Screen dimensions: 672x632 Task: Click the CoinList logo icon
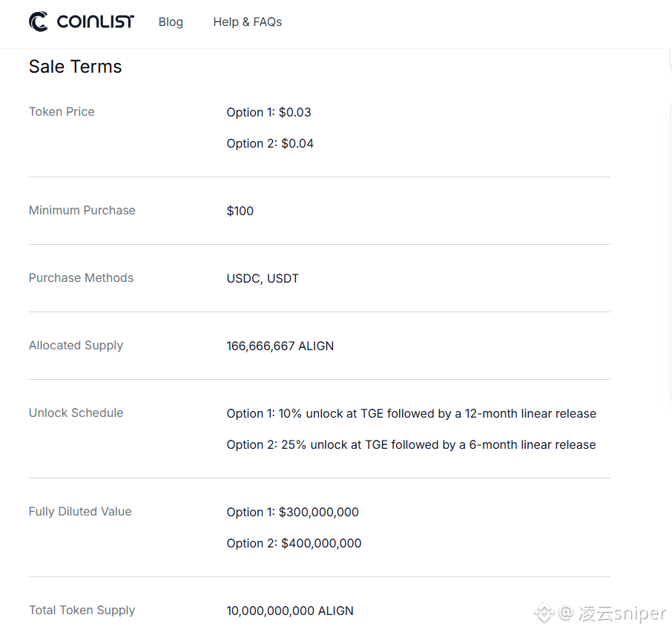[x=39, y=22]
